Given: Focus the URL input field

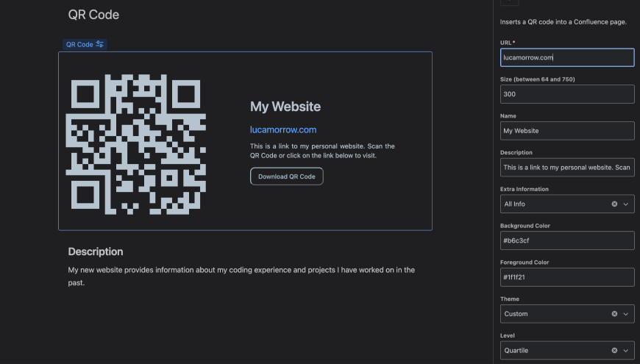Looking at the screenshot, I should coord(567,57).
